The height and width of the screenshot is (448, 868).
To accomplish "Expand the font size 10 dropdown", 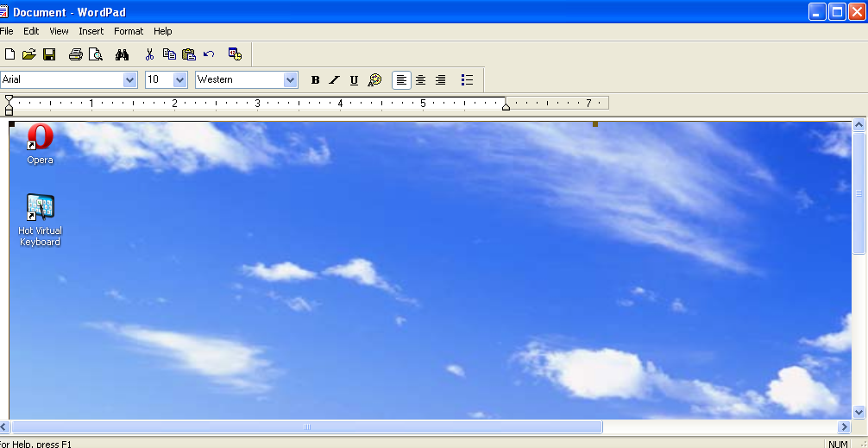I will (180, 79).
